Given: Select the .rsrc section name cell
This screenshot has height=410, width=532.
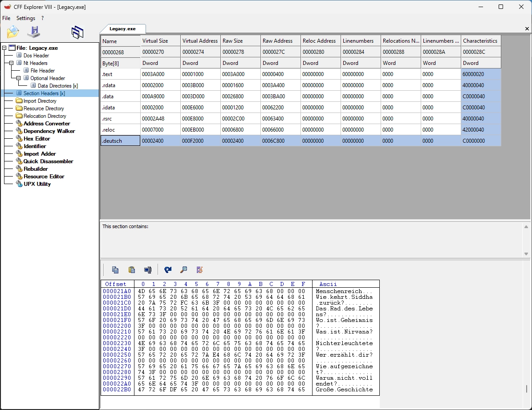Looking at the screenshot, I should [x=121, y=119].
